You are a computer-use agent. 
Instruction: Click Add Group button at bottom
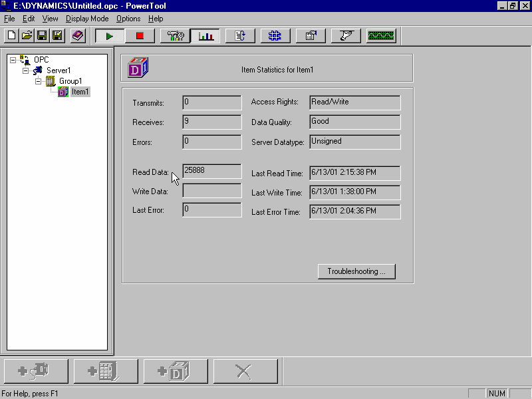click(x=106, y=371)
